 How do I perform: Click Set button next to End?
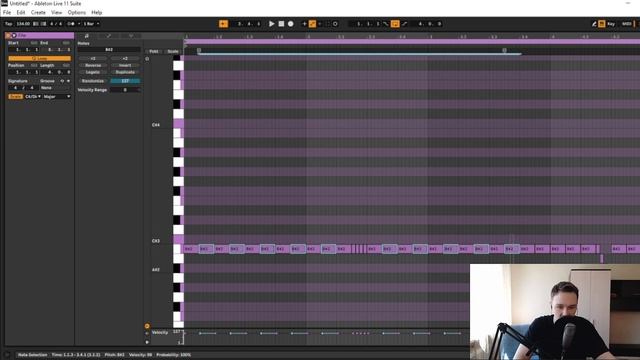(x=66, y=43)
